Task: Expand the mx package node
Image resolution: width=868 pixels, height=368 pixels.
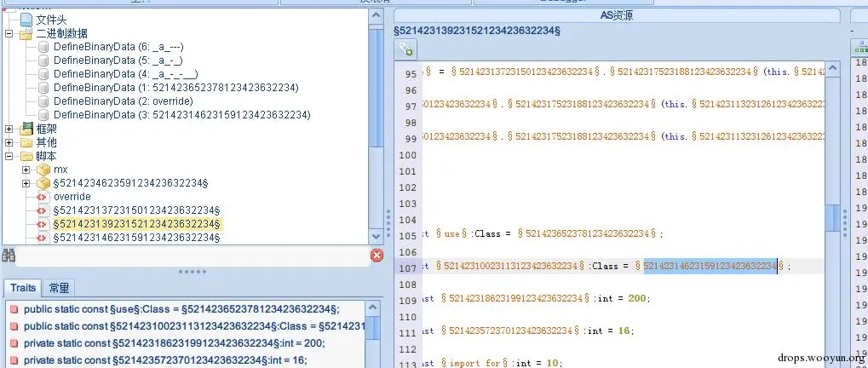Action: click(x=26, y=170)
